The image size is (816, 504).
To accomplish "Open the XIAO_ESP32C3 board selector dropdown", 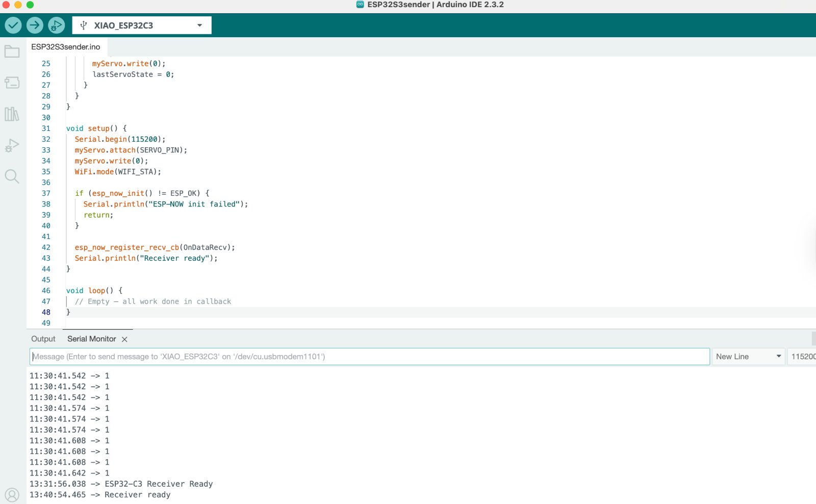I will pyautogui.click(x=142, y=25).
